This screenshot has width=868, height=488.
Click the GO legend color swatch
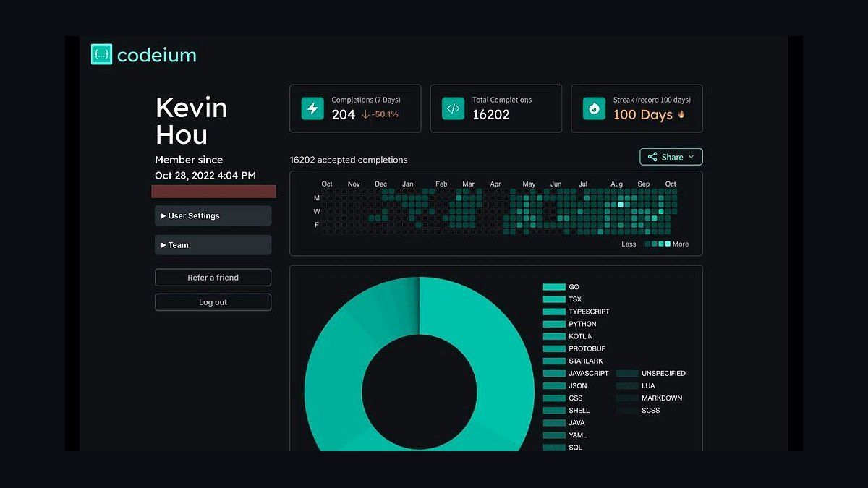(554, 287)
